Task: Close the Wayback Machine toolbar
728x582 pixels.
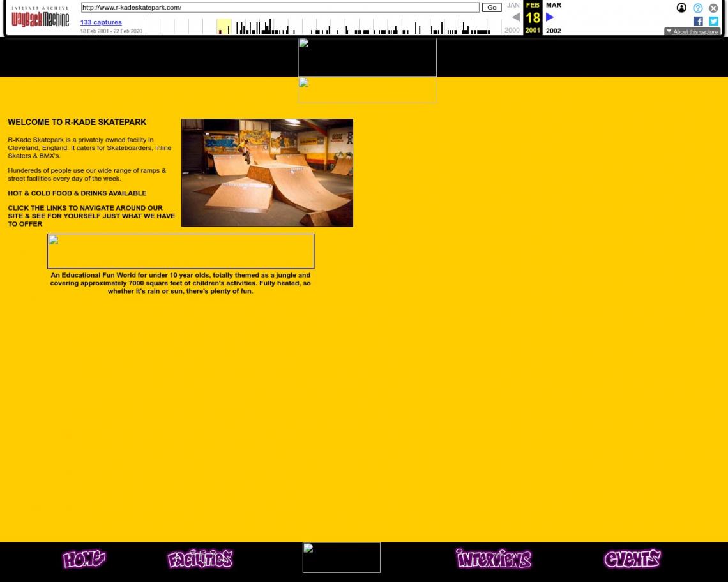Action: (x=713, y=8)
